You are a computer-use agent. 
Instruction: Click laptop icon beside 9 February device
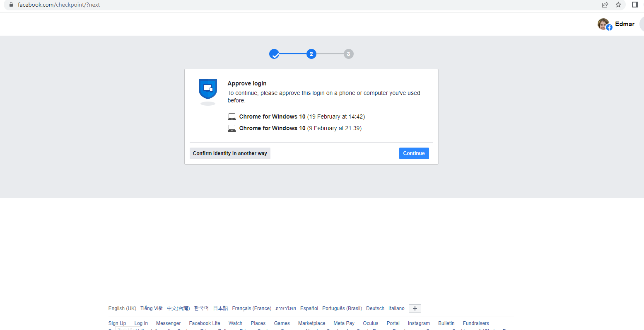(x=232, y=129)
